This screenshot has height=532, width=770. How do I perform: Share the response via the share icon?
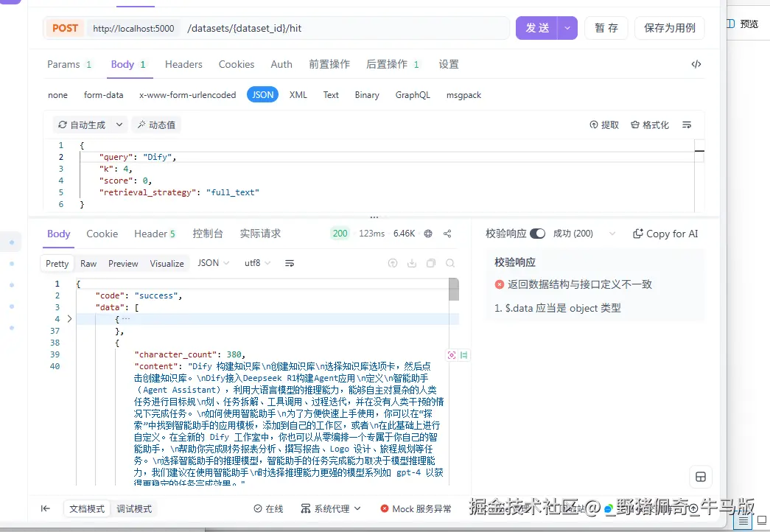[x=447, y=234]
